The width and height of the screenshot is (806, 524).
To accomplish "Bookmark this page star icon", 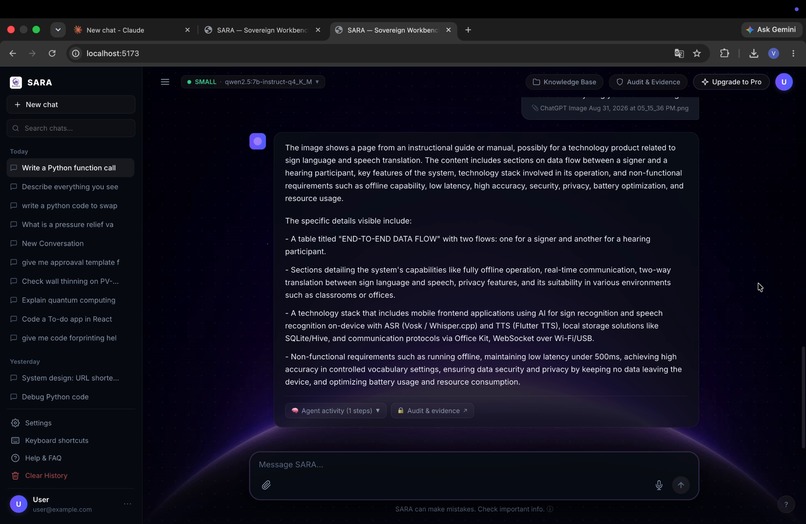I will click(697, 53).
